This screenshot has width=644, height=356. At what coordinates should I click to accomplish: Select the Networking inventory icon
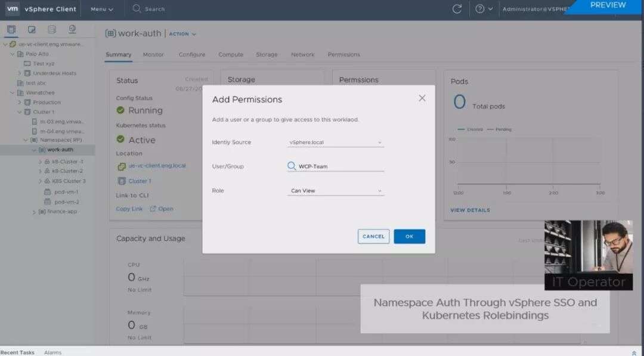[x=72, y=30]
